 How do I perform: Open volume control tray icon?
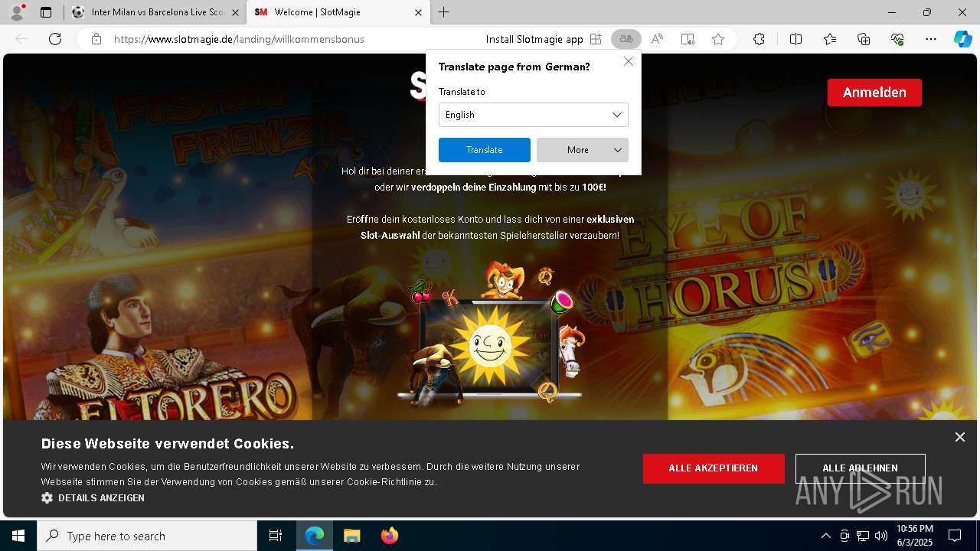(881, 536)
